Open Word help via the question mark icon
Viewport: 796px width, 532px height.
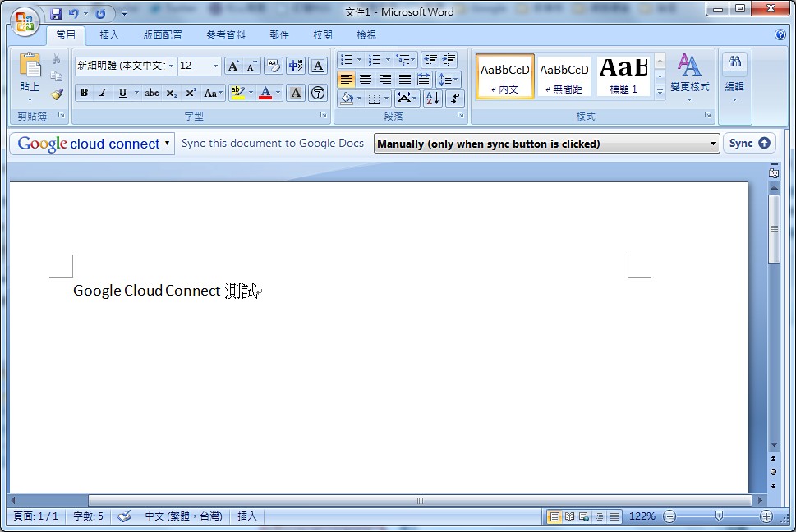coord(780,34)
